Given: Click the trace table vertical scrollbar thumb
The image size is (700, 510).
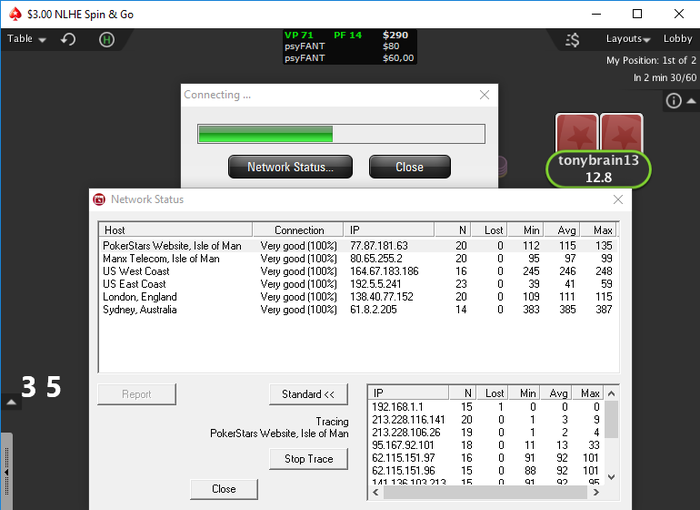Looking at the screenshot, I should pyautogui.click(x=612, y=419).
